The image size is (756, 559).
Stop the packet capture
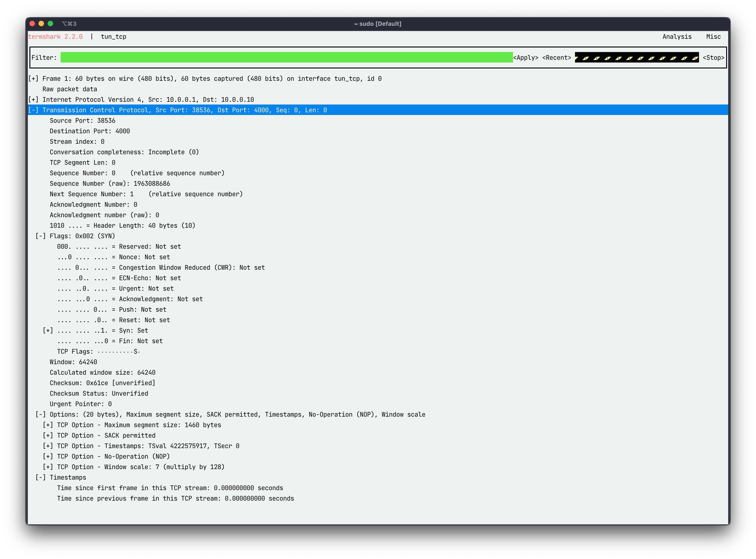(x=713, y=57)
